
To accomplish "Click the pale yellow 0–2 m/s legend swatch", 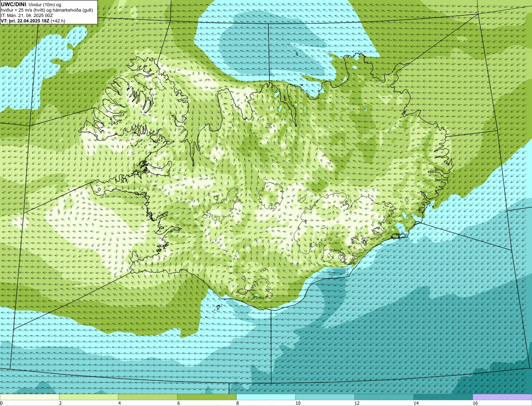I will click(30, 397).
